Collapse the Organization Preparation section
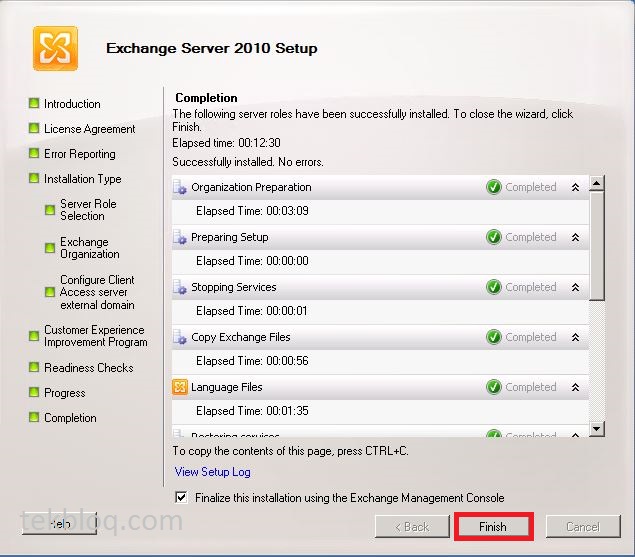 [575, 187]
